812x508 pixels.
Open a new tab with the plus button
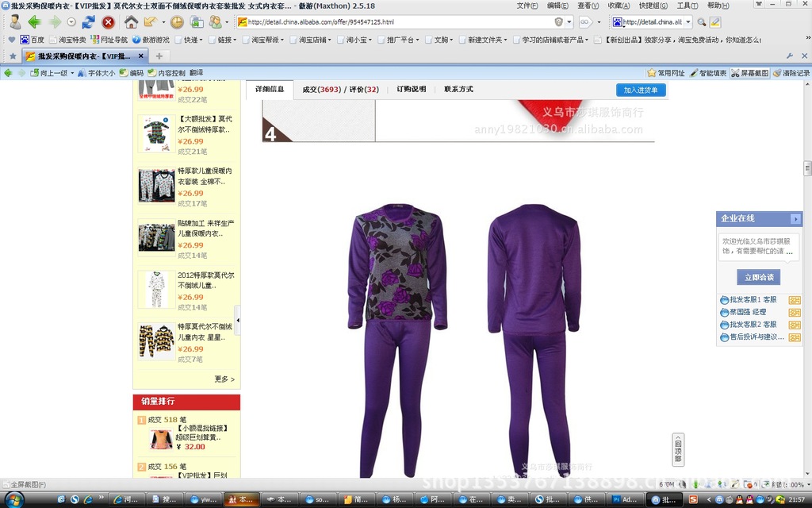pyautogui.click(x=159, y=56)
